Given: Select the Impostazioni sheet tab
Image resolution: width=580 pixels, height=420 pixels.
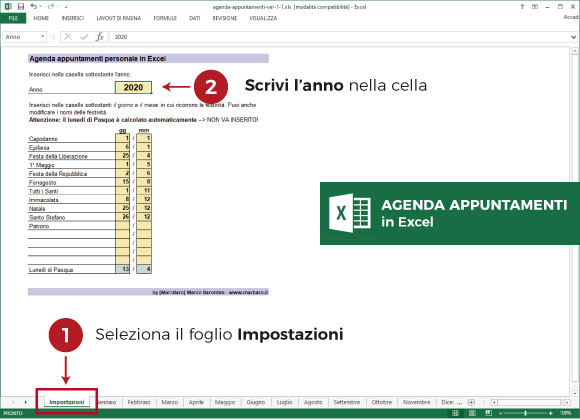Looking at the screenshot, I should 67,402.
